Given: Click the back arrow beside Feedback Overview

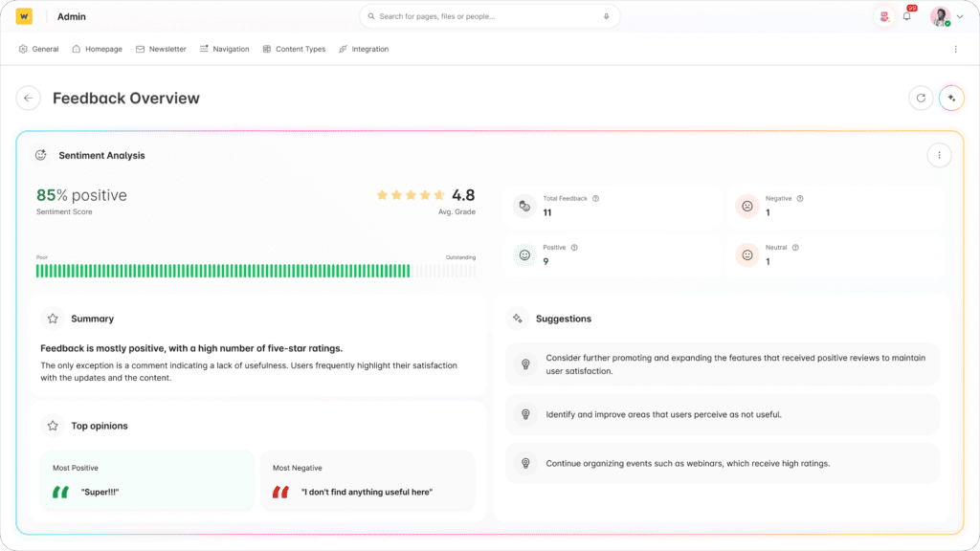Looking at the screenshot, I should 29,98.
